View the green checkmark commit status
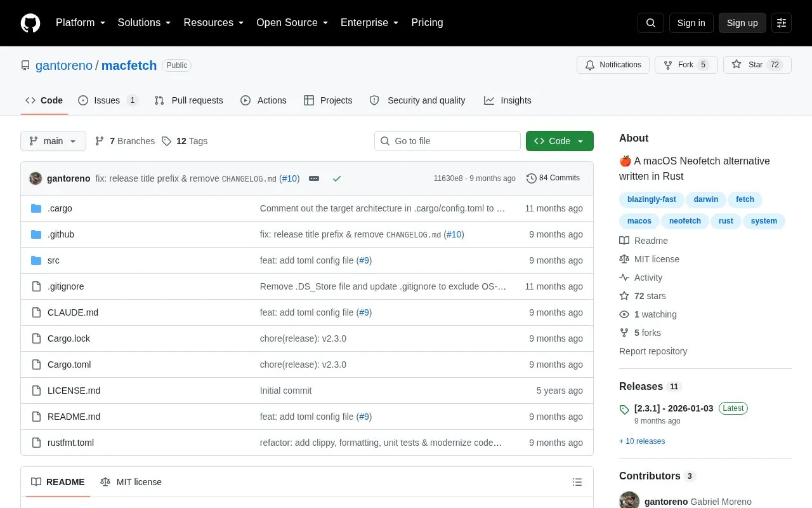This screenshot has width=812, height=508. tap(337, 178)
